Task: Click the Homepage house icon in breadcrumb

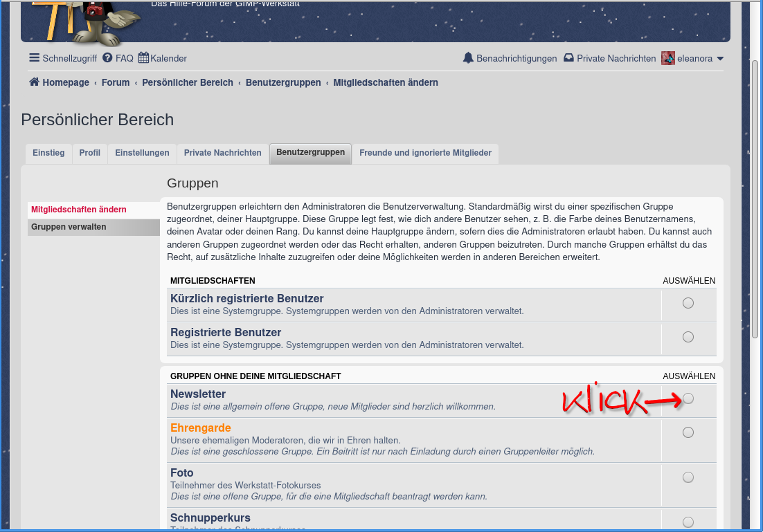Action: coord(34,82)
